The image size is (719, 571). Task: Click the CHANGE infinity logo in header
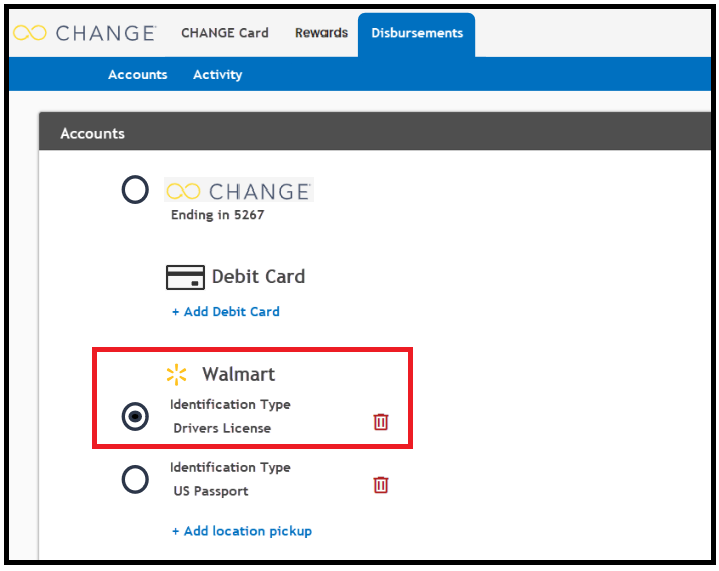pos(84,33)
